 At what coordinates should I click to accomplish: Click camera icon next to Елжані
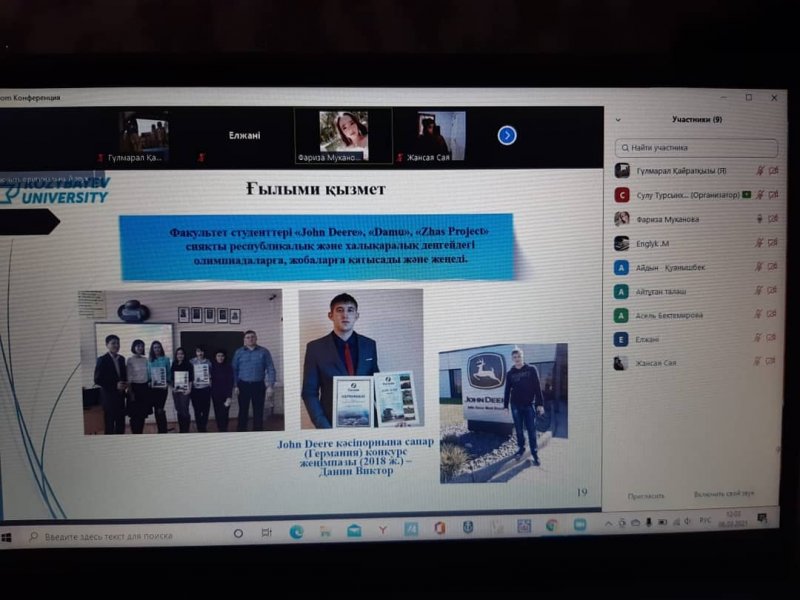point(773,340)
